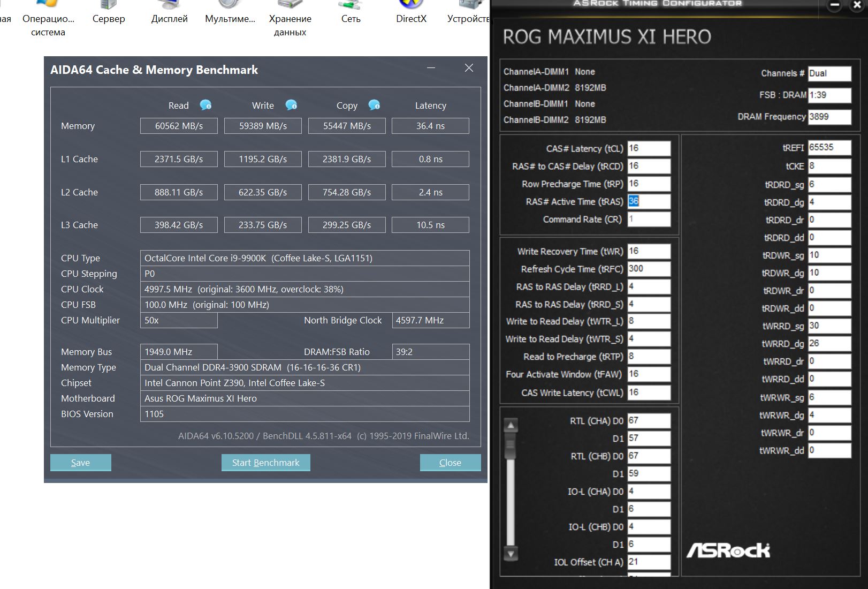This screenshot has width=868, height=589.
Task: Click the DRAM Frequency field
Action: 829,117
